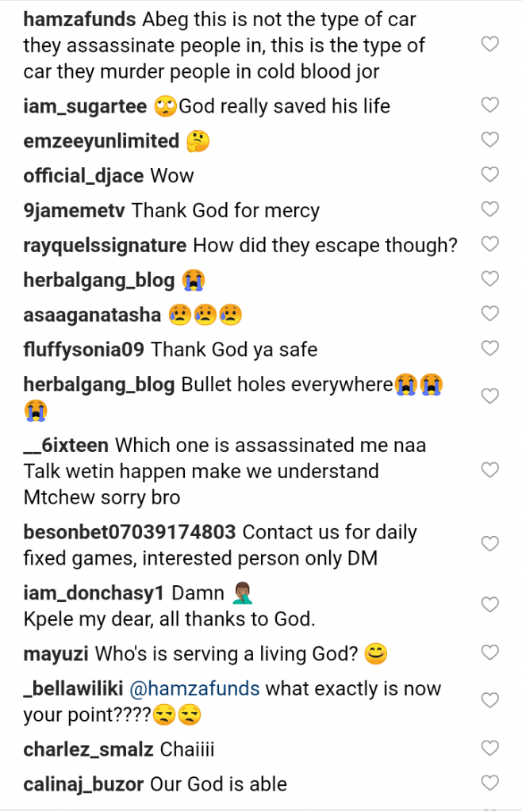Tap heart beside iam_sugartee's comment
The width and height of the screenshot is (522, 812).
click(490, 105)
